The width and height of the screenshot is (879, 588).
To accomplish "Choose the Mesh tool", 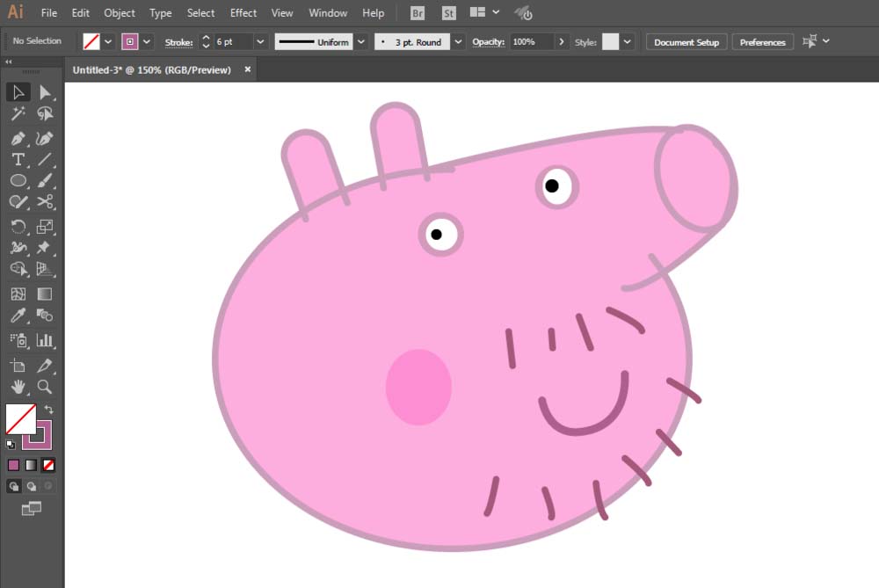I will coord(18,294).
